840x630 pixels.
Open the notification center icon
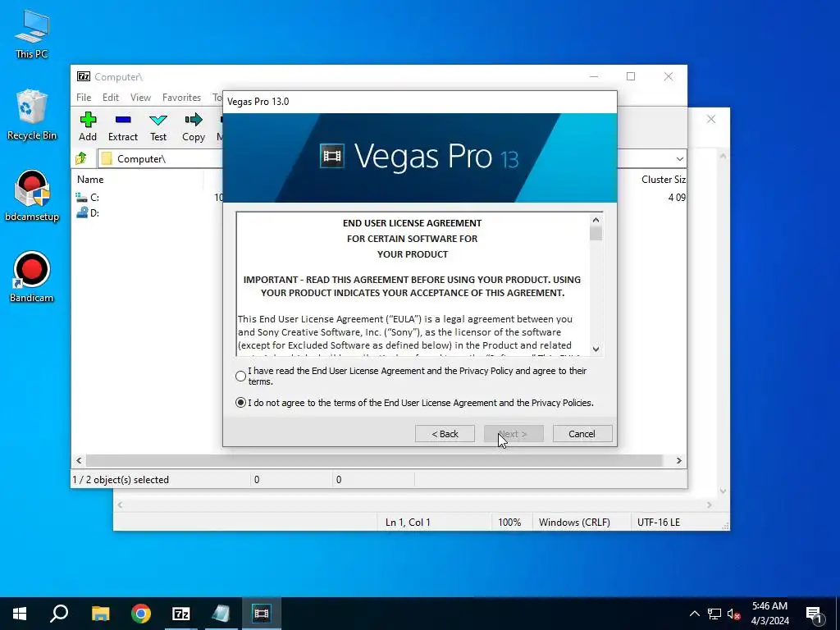[813, 614]
